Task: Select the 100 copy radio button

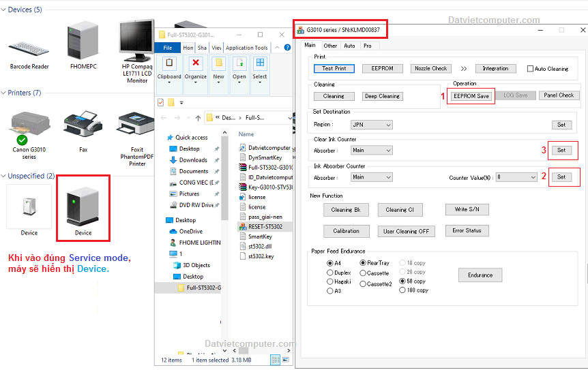Action: point(402,290)
